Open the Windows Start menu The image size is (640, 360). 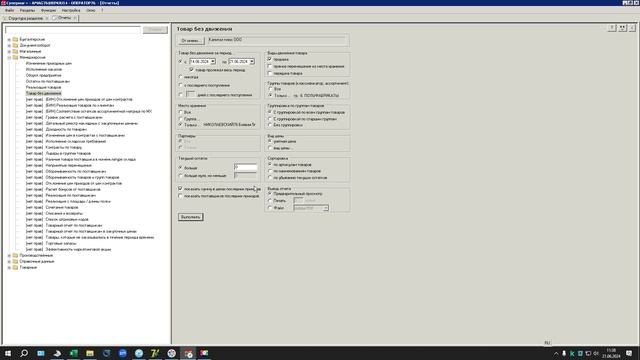pyautogui.click(x=8, y=353)
